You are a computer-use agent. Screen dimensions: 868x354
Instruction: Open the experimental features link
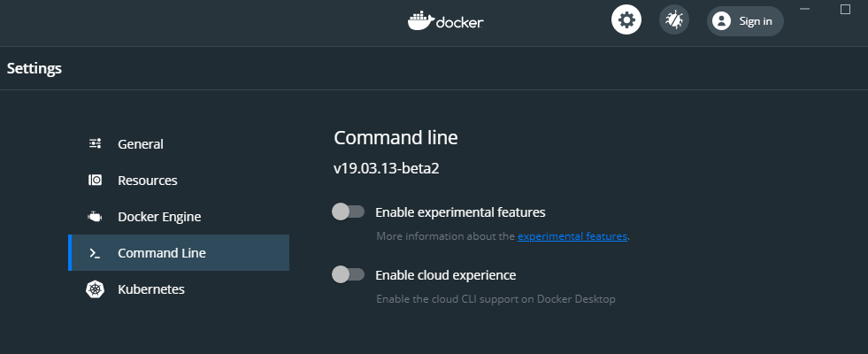(572, 236)
